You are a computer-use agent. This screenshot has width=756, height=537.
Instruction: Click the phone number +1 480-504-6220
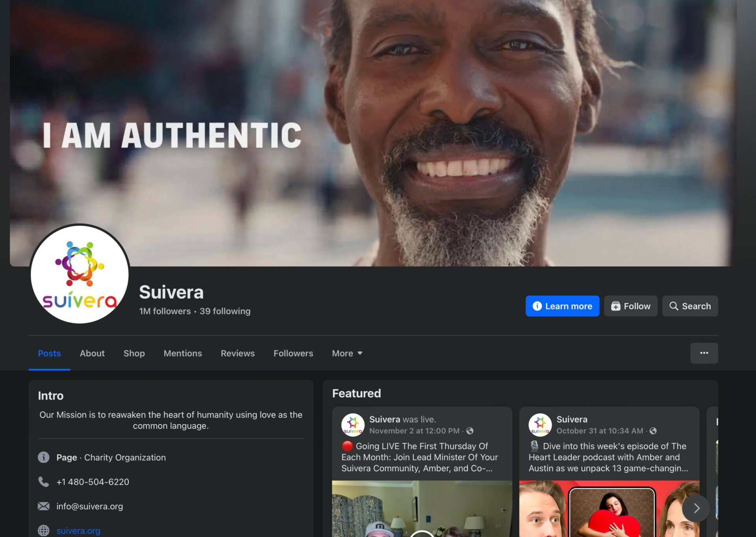click(x=93, y=482)
